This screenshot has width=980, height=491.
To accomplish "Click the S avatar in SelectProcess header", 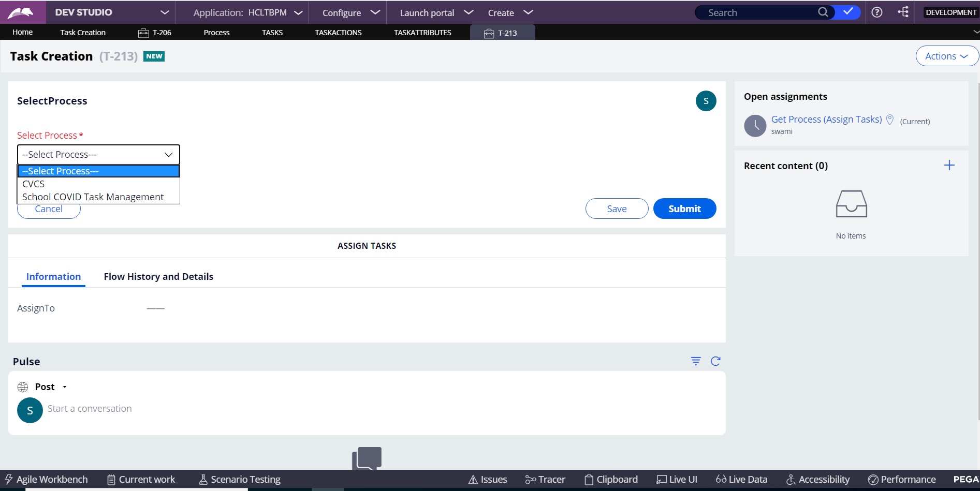I will point(706,101).
